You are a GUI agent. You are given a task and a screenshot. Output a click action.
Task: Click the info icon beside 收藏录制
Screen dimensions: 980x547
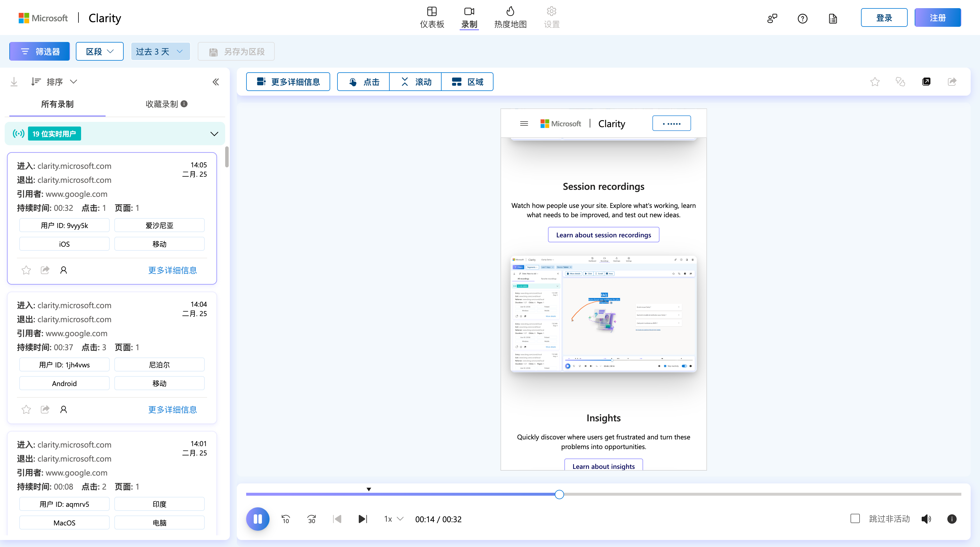(x=184, y=104)
